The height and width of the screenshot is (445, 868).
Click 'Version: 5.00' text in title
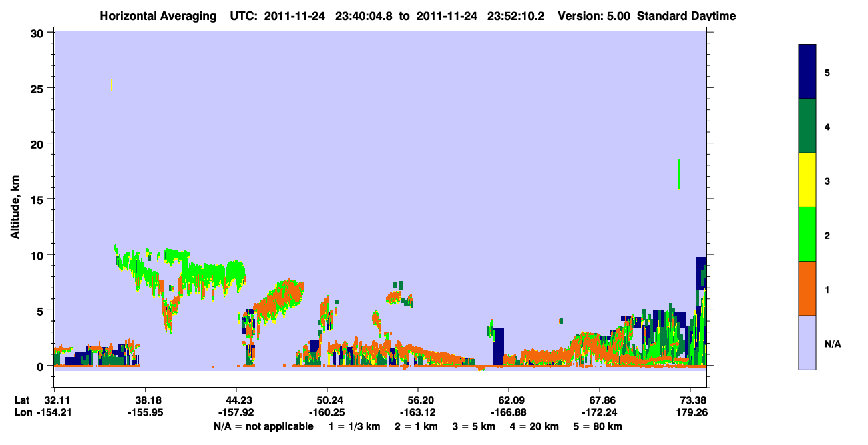(x=596, y=16)
